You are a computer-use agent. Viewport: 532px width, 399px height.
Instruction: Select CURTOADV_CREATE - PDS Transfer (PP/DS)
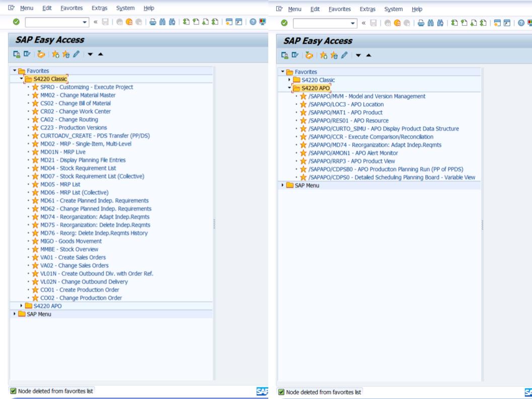pos(95,136)
